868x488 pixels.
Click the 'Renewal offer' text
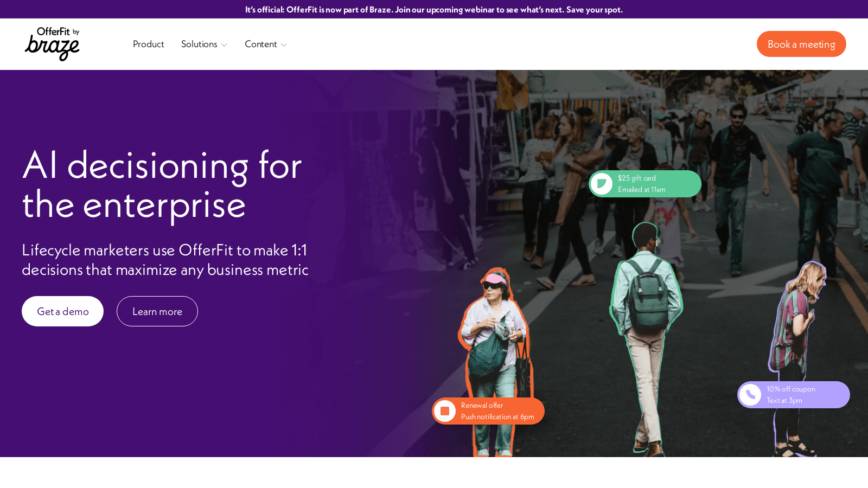pos(482,405)
